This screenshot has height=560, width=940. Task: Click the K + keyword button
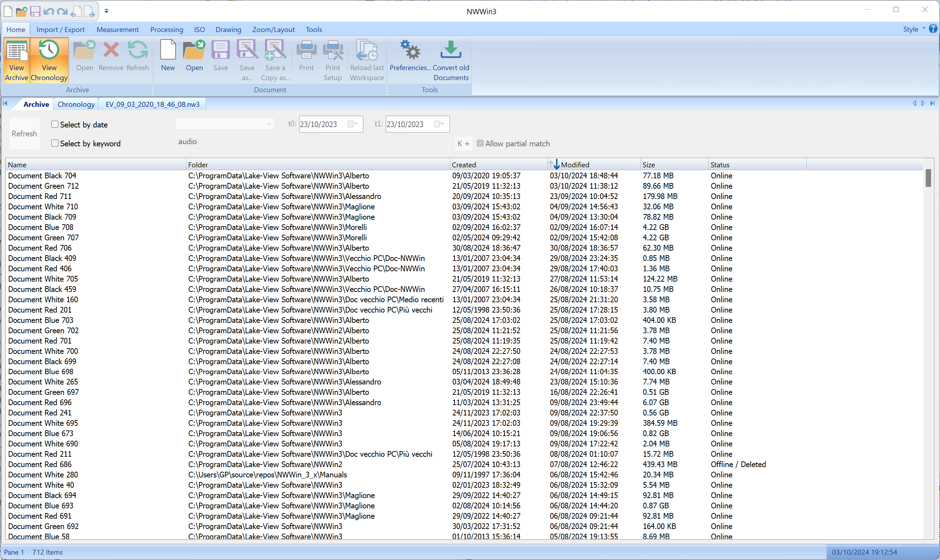click(x=463, y=143)
